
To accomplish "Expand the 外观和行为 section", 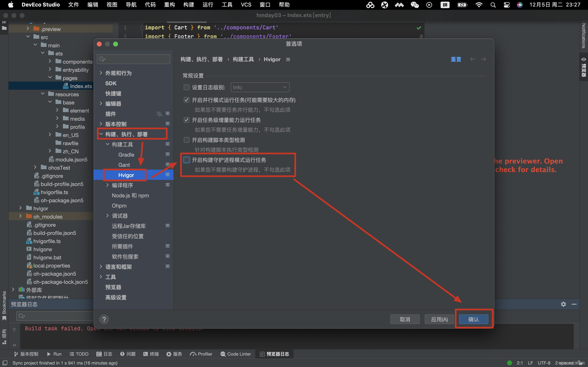I will 101,73.
